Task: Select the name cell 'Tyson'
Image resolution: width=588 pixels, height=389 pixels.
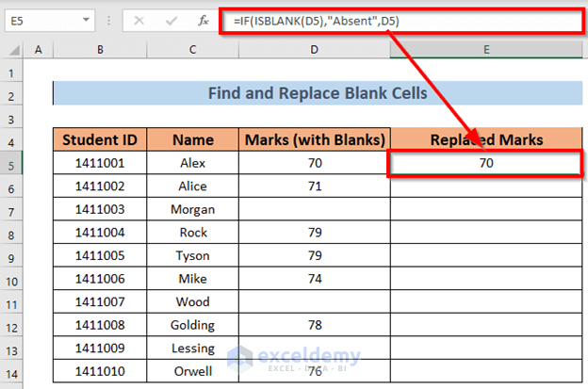Action: [193, 255]
